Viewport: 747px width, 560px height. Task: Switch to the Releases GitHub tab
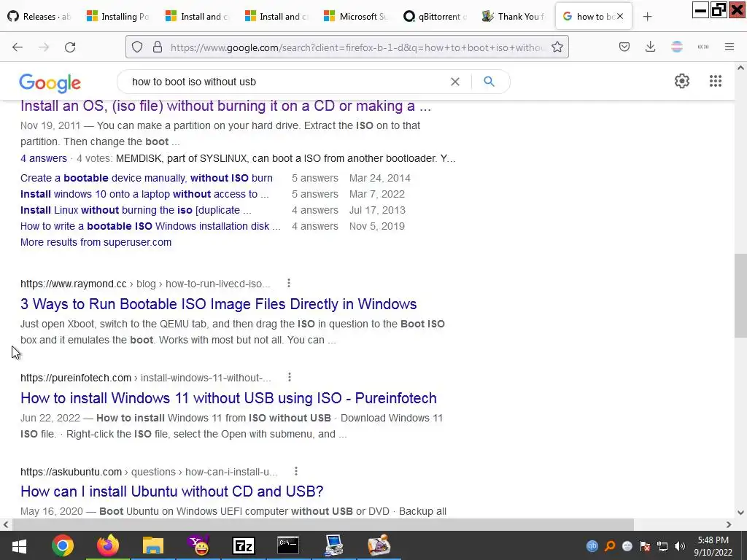pyautogui.click(x=39, y=17)
